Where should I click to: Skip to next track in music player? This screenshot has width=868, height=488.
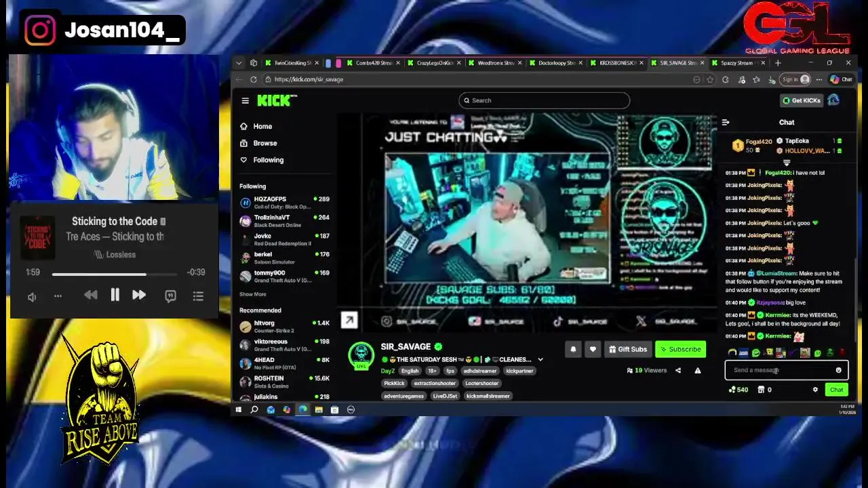pos(138,295)
